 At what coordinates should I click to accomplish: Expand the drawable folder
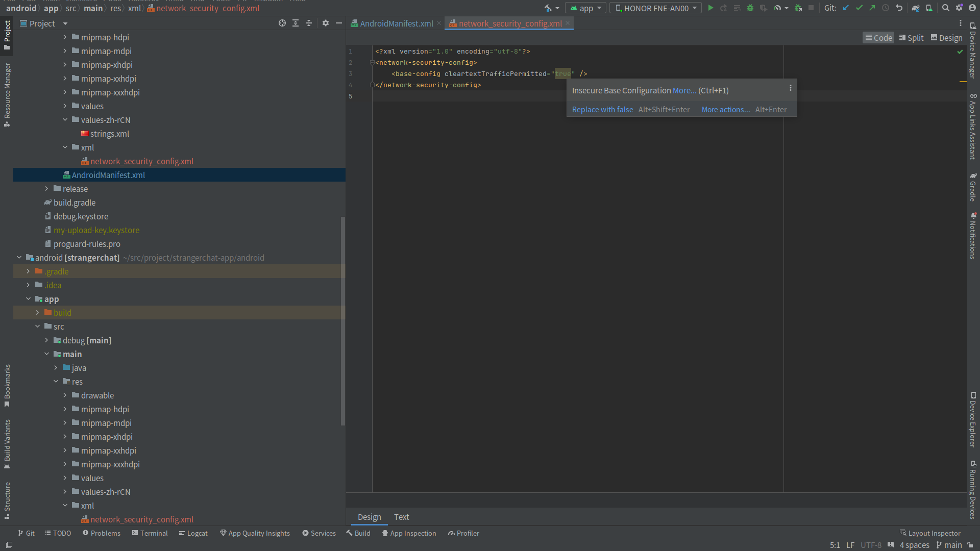click(65, 395)
